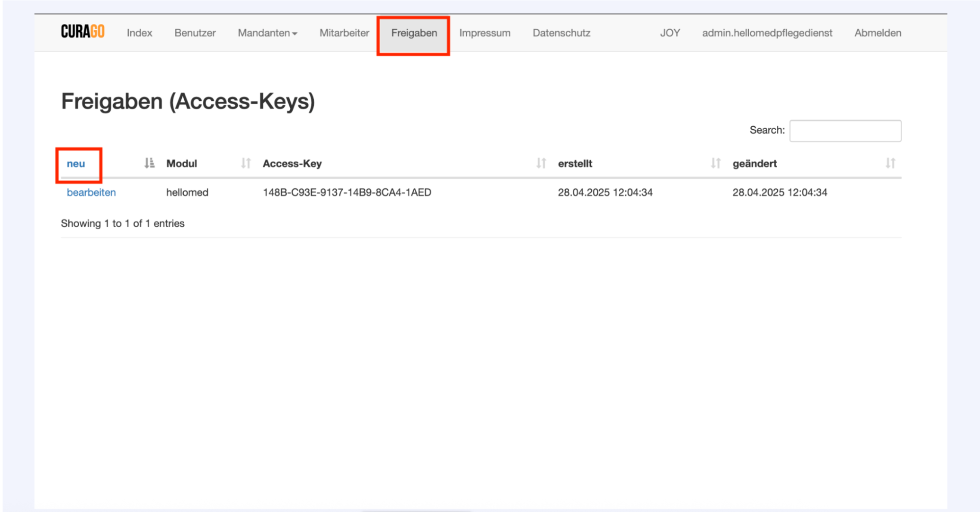980x512 pixels.
Task: Click the hellomed access-key value
Action: [x=347, y=192]
